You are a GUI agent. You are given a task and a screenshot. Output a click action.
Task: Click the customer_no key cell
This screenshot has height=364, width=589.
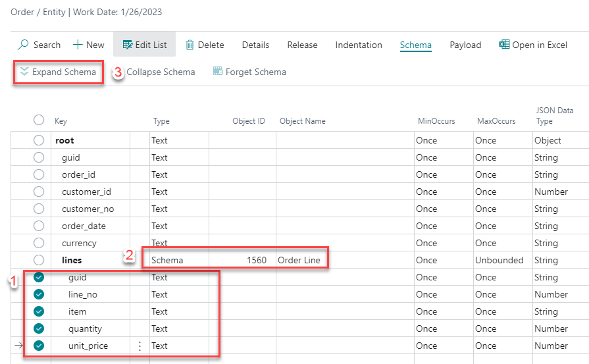[x=91, y=209]
